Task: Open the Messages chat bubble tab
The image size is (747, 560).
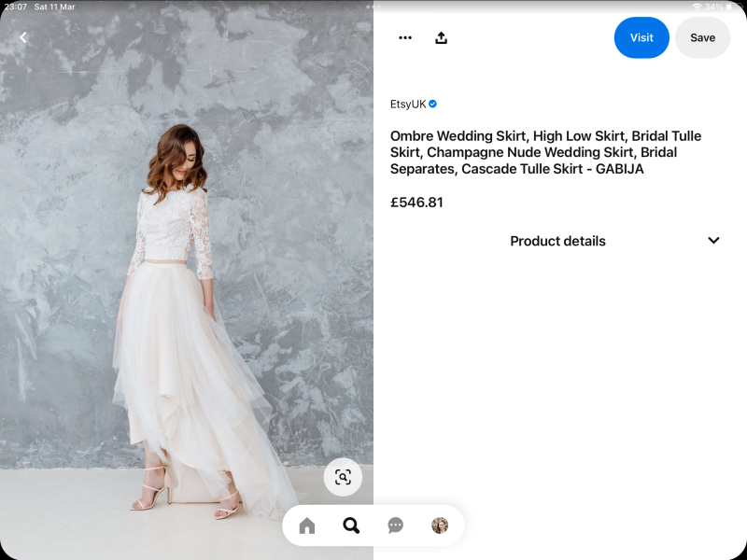Action: pos(395,526)
